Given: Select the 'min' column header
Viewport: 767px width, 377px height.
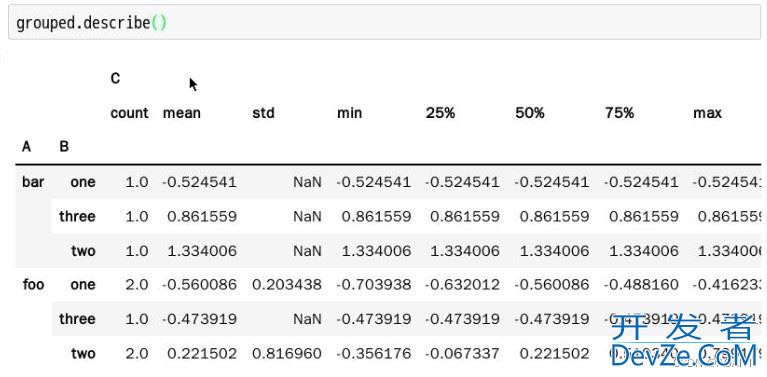Looking at the screenshot, I should click(349, 113).
